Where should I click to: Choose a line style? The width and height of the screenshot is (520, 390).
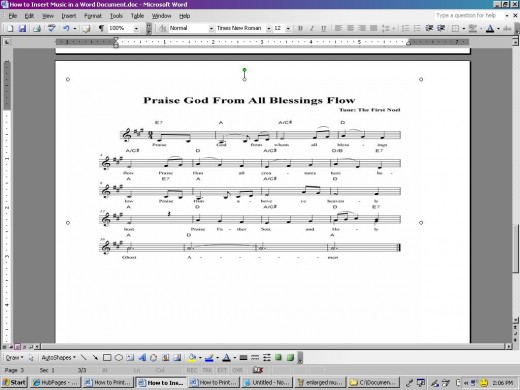coord(243,357)
